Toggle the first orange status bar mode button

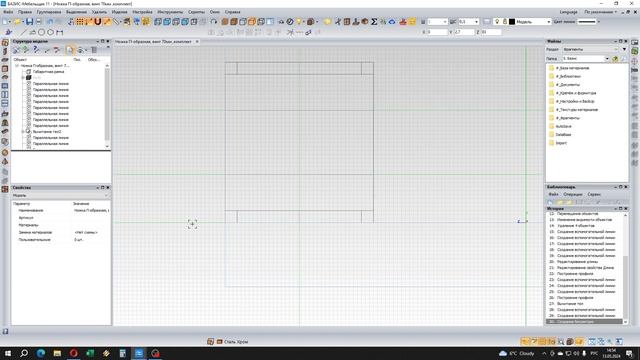pos(525,342)
